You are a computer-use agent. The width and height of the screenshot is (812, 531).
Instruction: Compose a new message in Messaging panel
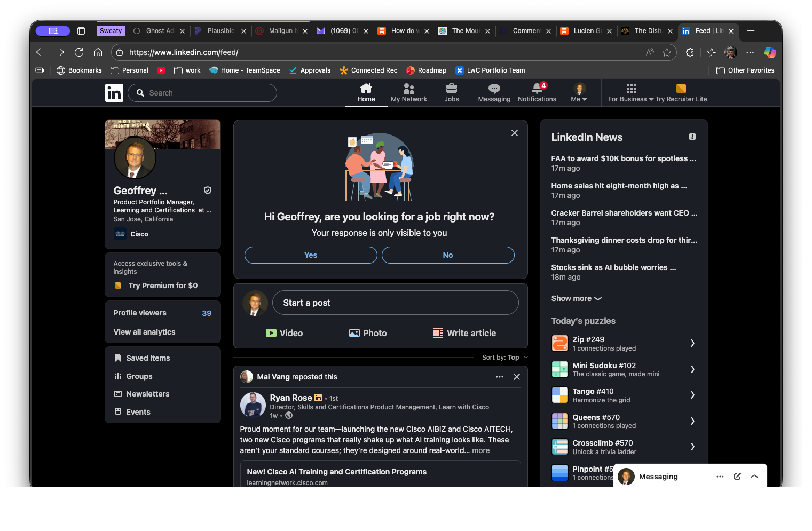pyautogui.click(x=737, y=477)
